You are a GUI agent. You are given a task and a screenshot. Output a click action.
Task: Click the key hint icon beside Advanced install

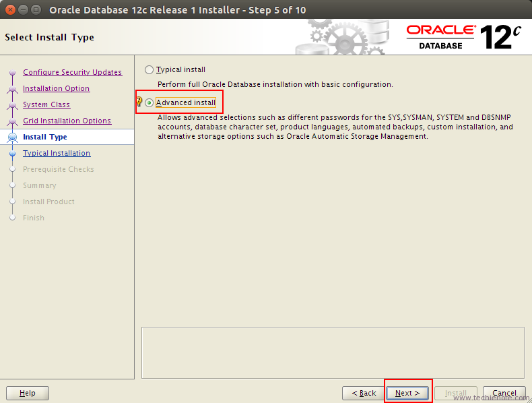(x=139, y=102)
